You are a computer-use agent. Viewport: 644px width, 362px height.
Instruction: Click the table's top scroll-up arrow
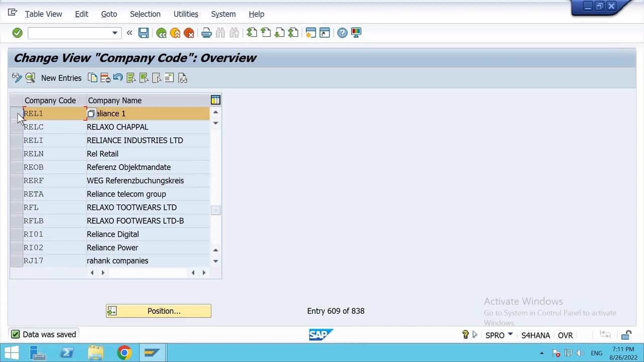[x=215, y=112]
